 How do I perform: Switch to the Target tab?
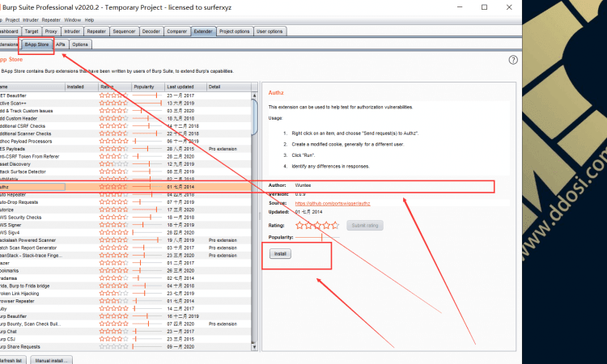click(32, 32)
